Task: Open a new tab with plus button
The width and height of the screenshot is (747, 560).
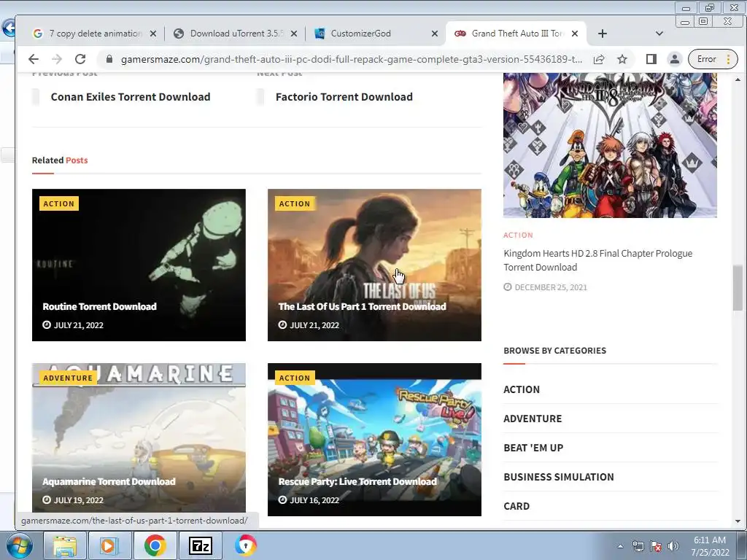Action: pos(602,34)
